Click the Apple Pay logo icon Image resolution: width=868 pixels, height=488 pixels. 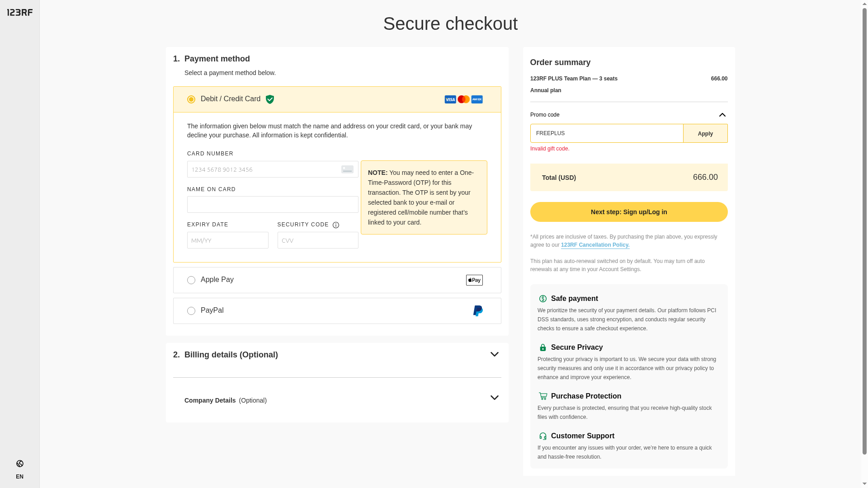pos(474,280)
